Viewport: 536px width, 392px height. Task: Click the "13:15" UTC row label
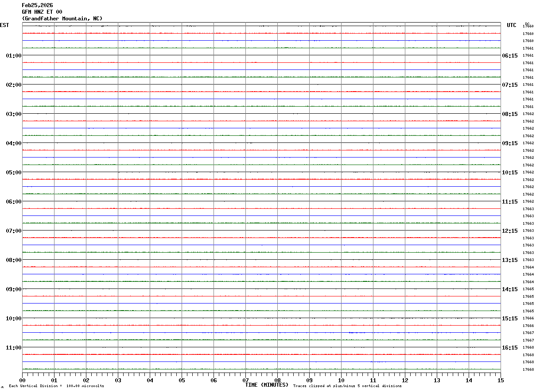[510, 260]
